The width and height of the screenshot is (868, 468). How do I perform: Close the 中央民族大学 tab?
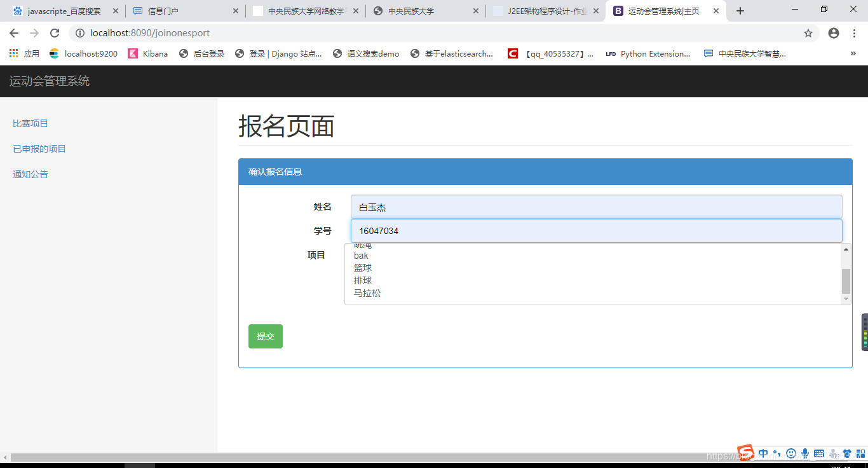tap(476, 11)
